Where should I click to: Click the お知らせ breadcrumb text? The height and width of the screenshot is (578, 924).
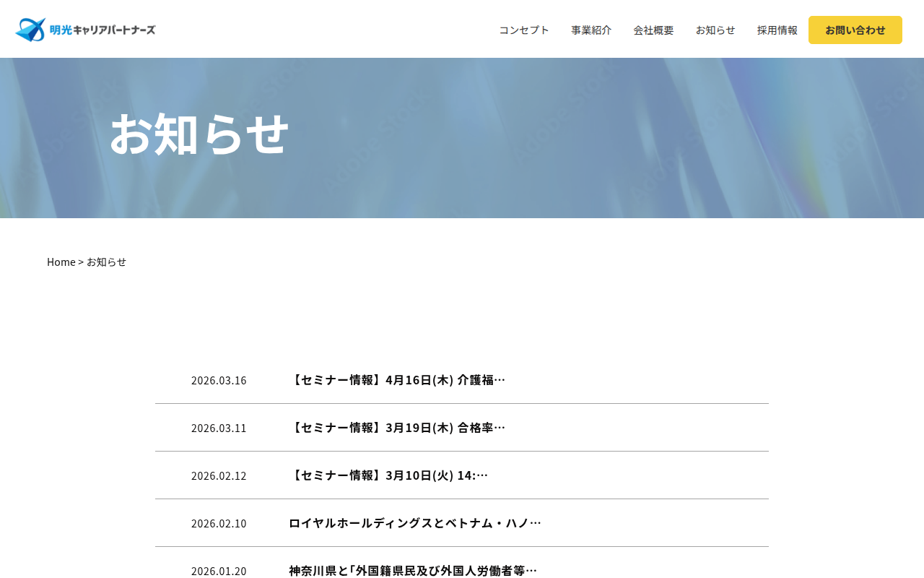tap(106, 262)
